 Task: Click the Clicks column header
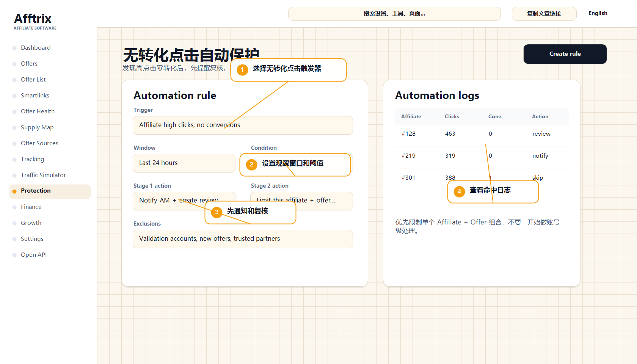pyautogui.click(x=452, y=116)
